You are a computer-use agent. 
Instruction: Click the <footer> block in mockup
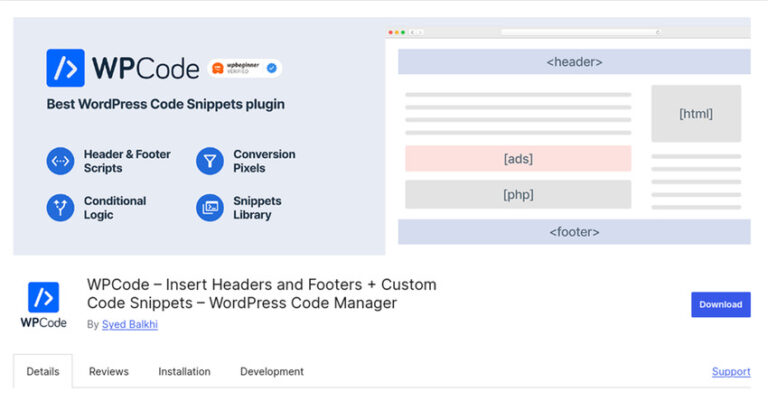574,232
